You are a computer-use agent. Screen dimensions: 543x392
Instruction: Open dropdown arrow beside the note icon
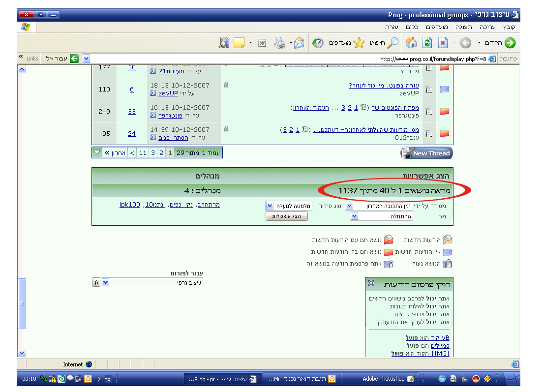250,43
